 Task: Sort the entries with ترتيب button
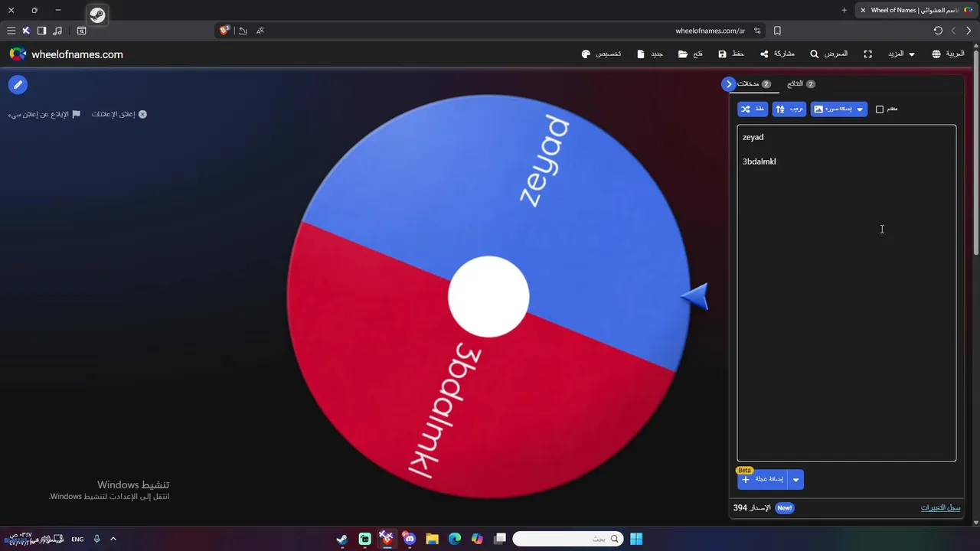(789, 109)
